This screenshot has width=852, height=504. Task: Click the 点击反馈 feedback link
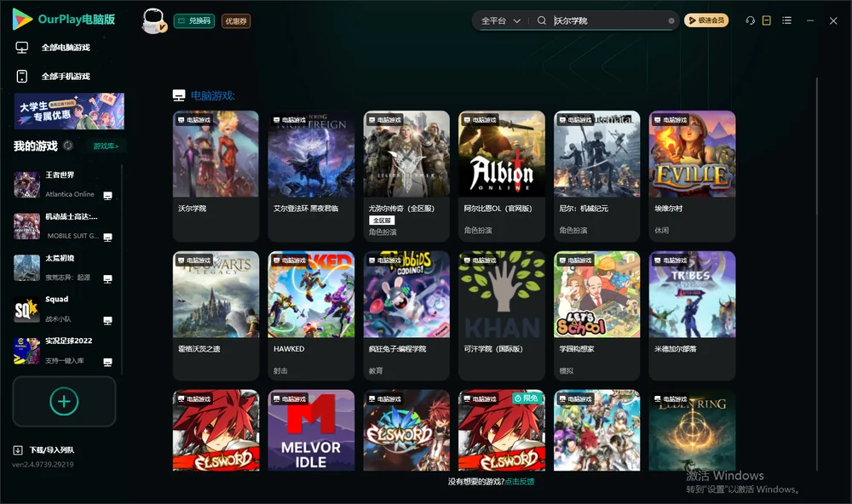[520, 481]
